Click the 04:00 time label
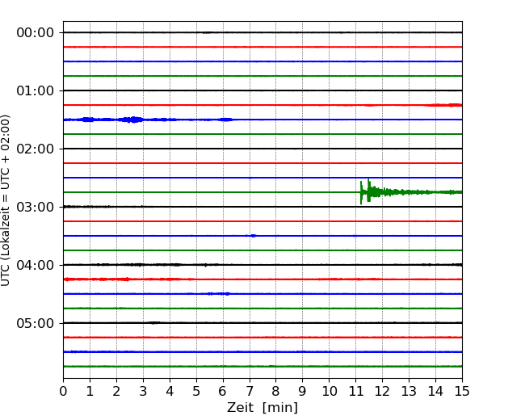This screenshot has height=420, width=525. (x=36, y=265)
